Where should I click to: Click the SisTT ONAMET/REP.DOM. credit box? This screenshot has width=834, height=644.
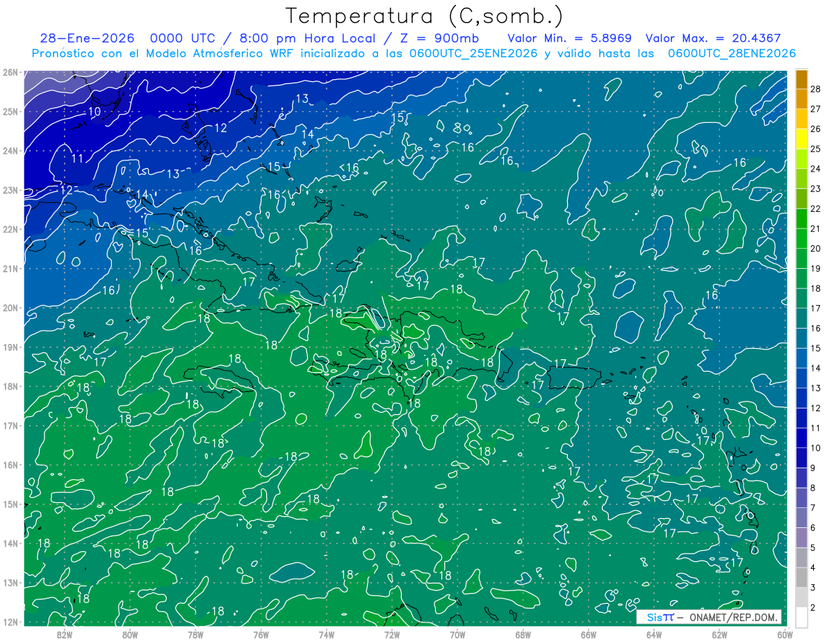tap(708, 617)
